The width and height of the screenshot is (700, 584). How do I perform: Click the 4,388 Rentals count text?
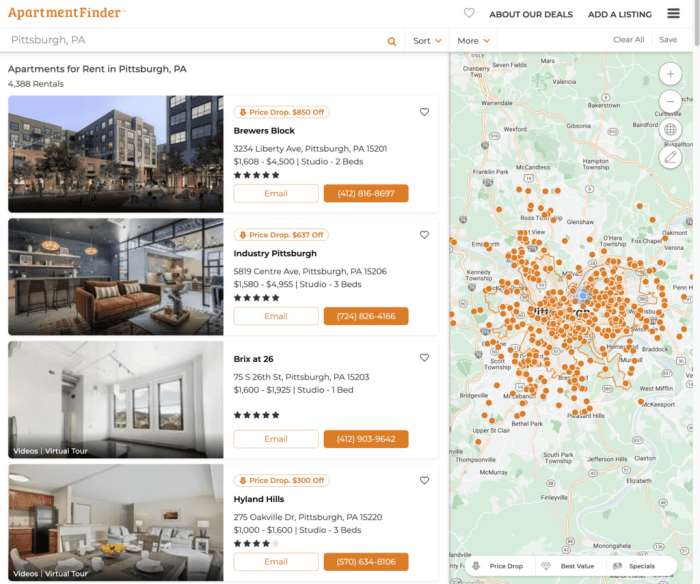(36, 84)
